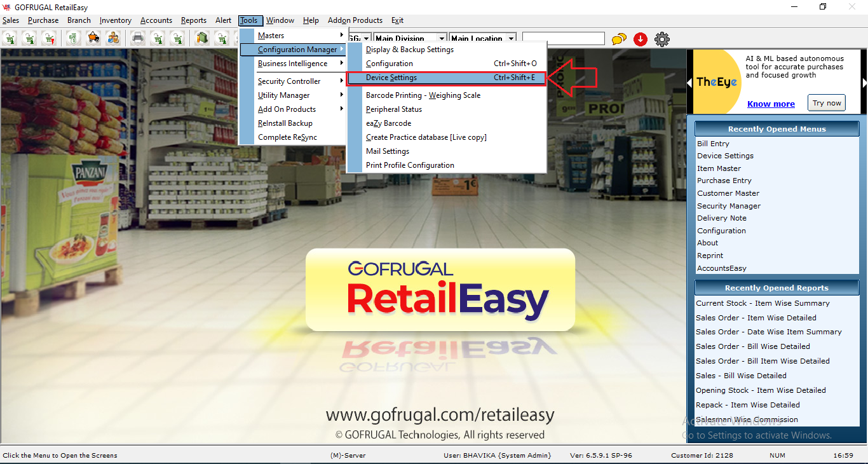
Task: Expand the Business Intelligence submenu
Action: coord(293,64)
